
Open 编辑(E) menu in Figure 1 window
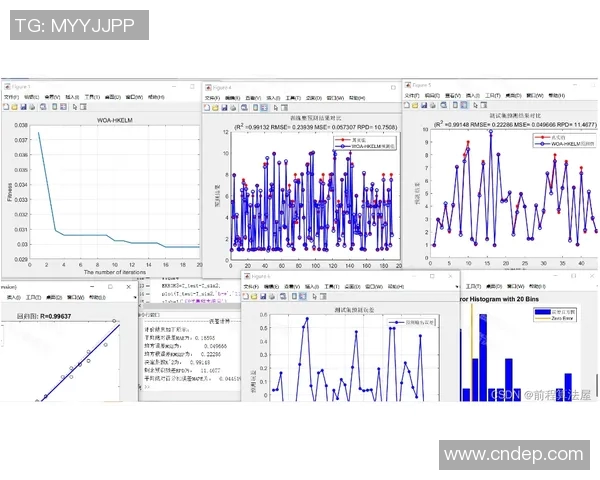[32, 97]
